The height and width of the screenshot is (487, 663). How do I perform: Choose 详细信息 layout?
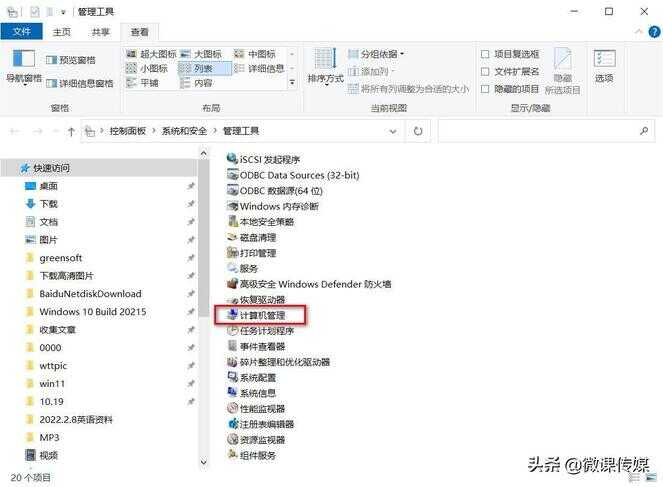[x=259, y=68]
